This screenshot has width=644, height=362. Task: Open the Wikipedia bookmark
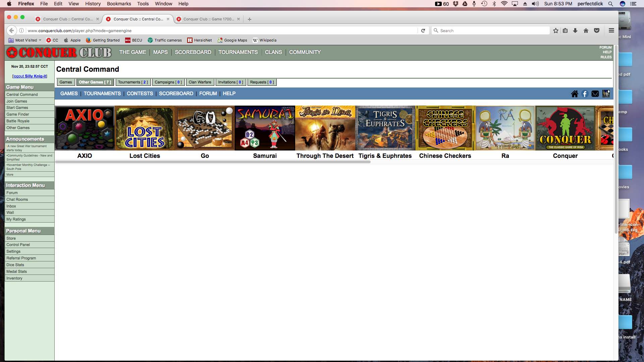265,40
